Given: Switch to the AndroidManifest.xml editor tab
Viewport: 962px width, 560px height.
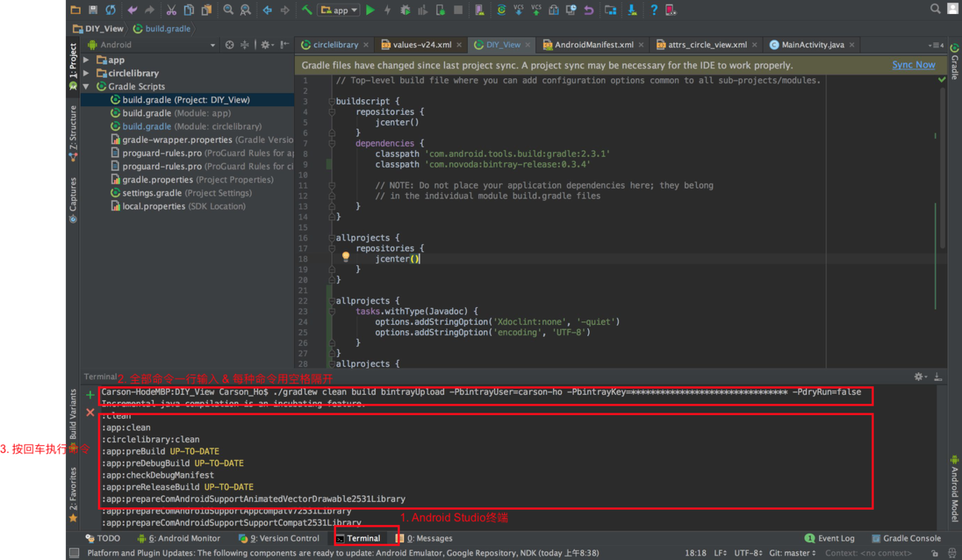Looking at the screenshot, I should click(594, 45).
